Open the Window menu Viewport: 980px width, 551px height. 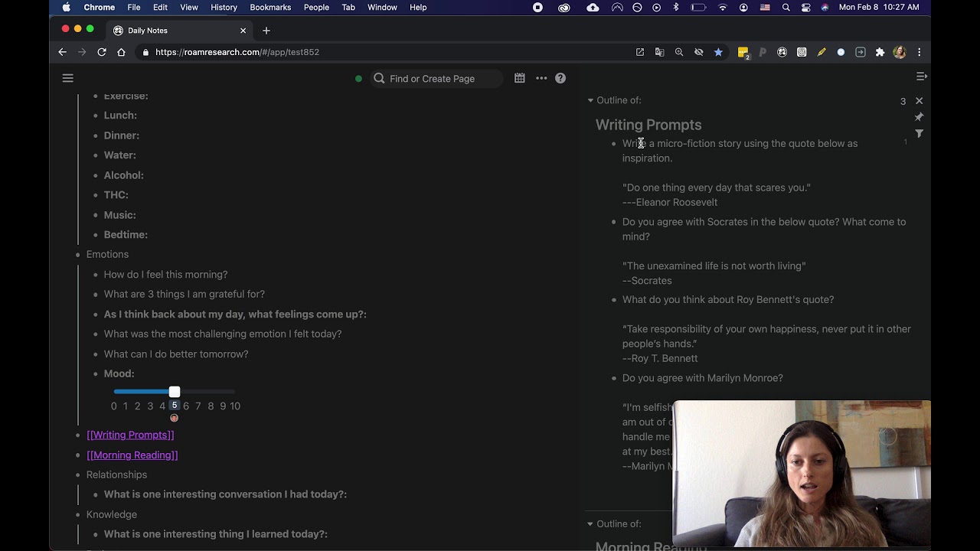pos(382,7)
